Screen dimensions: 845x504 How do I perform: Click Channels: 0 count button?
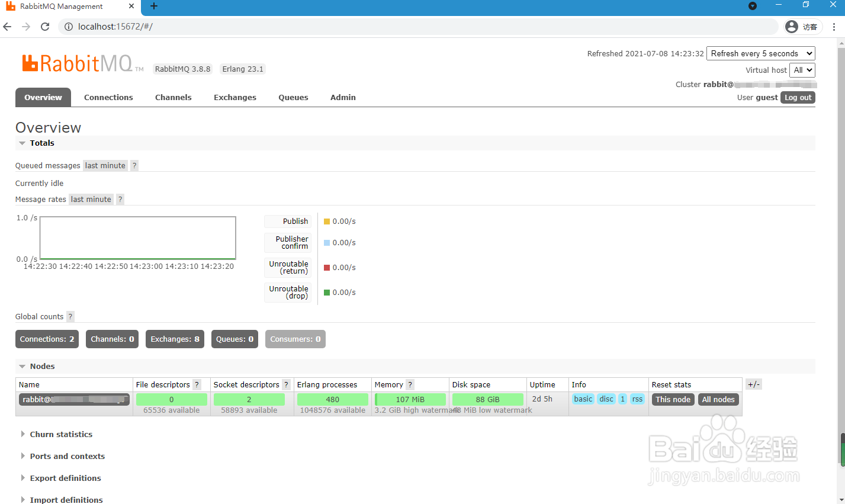click(x=113, y=339)
